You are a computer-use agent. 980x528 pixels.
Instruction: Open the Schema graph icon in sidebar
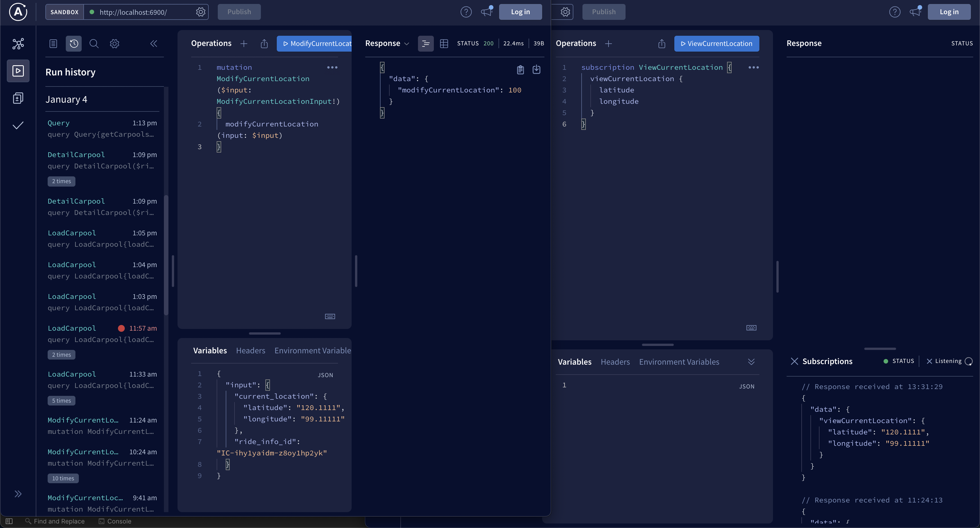(18, 44)
